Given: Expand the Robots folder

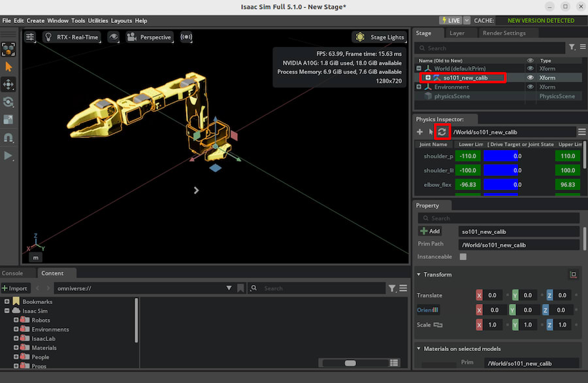Looking at the screenshot, I should (16, 320).
